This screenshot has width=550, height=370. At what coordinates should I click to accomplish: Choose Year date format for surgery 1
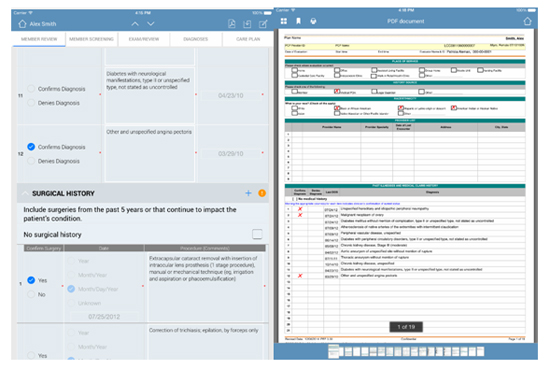coord(71,261)
